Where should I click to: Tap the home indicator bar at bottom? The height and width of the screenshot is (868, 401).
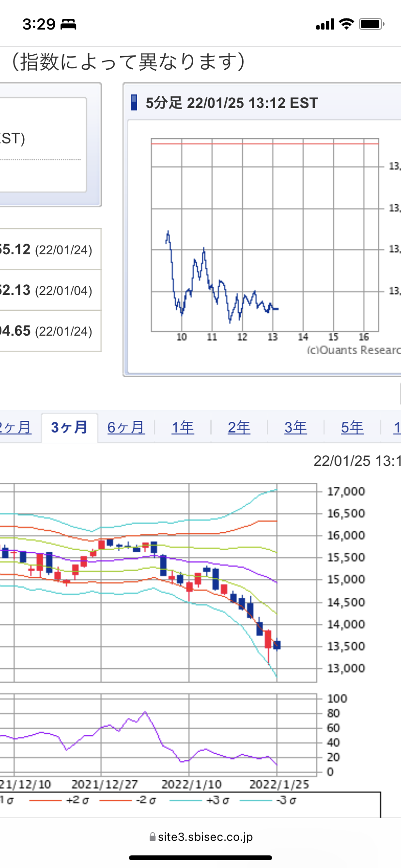click(x=200, y=857)
